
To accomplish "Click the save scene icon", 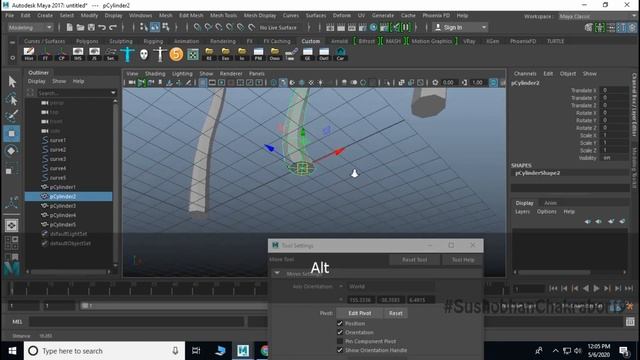I will click(x=91, y=27).
